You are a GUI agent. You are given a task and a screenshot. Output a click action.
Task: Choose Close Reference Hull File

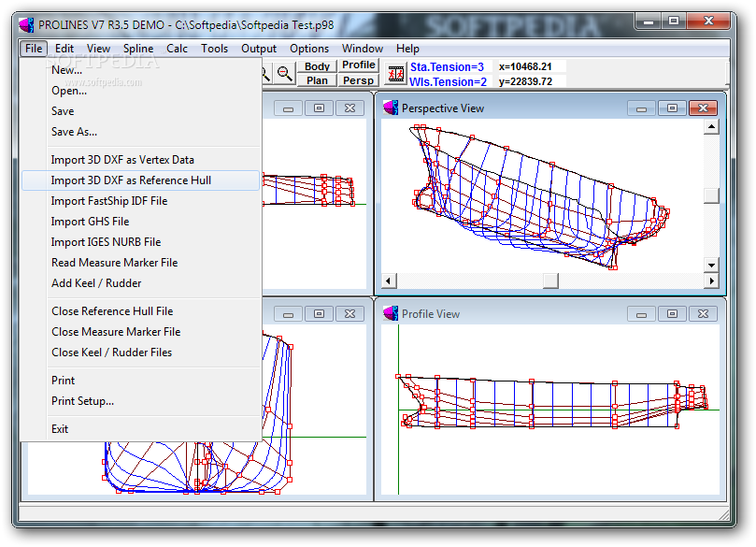[140, 311]
